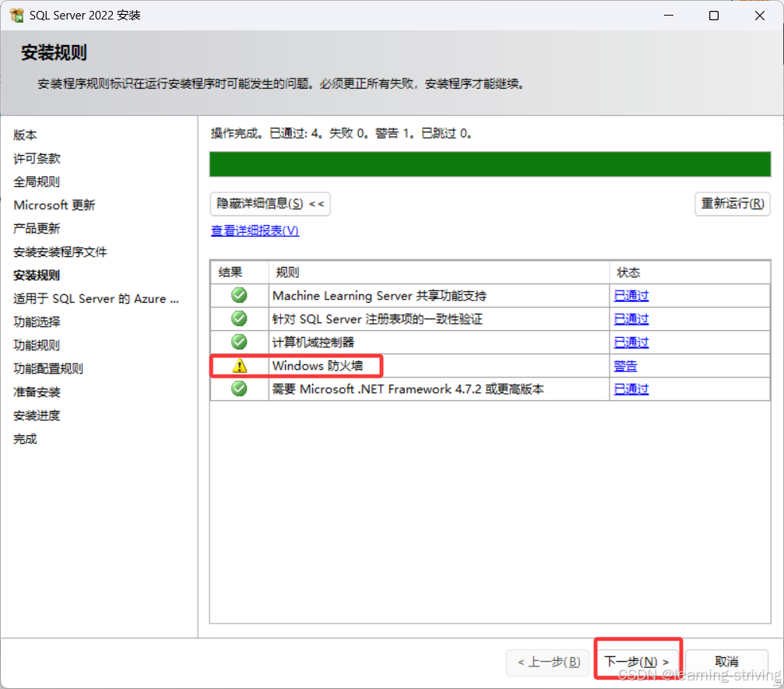Maximize the SQL Server 2022 安装 window

tap(714, 16)
